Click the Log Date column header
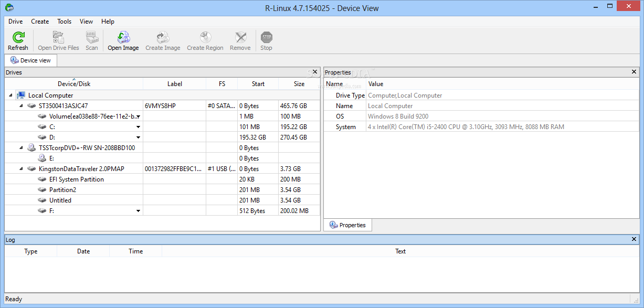The image size is (644, 308). click(x=83, y=251)
